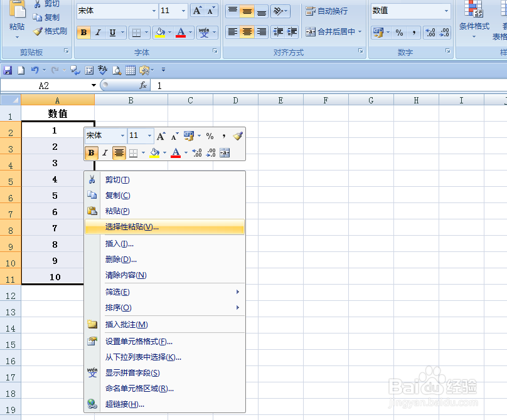Viewport: 507px width, 420px height.
Task: Open the ribbon font size dropdown
Action: pyautogui.click(x=183, y=11)
